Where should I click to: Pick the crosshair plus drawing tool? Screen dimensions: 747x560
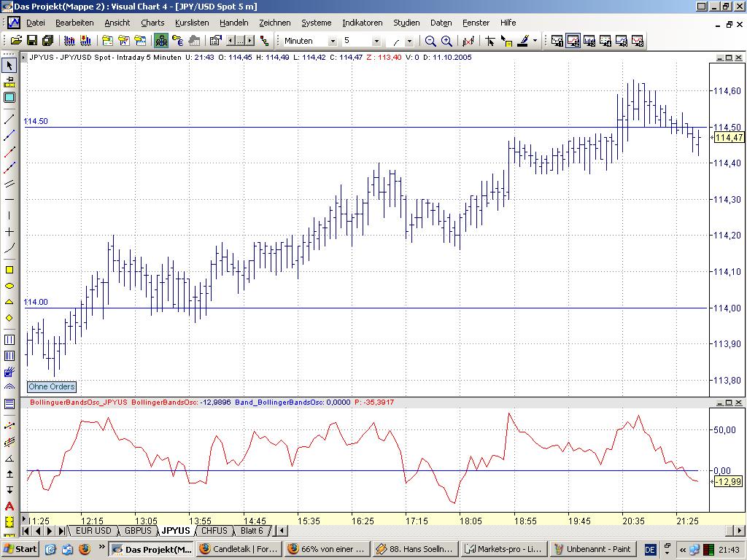click(9, 231)
